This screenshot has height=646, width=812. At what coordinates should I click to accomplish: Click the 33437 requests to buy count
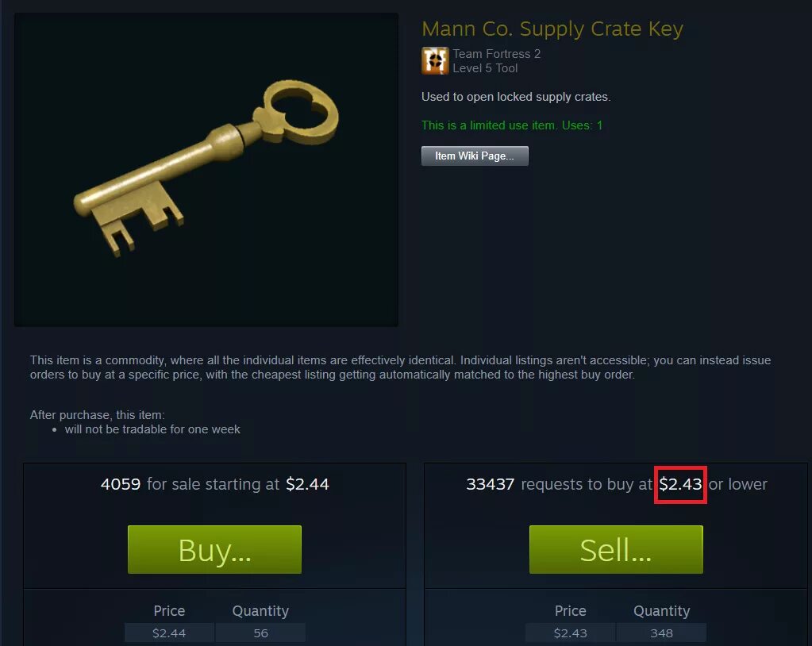(490, 484)
